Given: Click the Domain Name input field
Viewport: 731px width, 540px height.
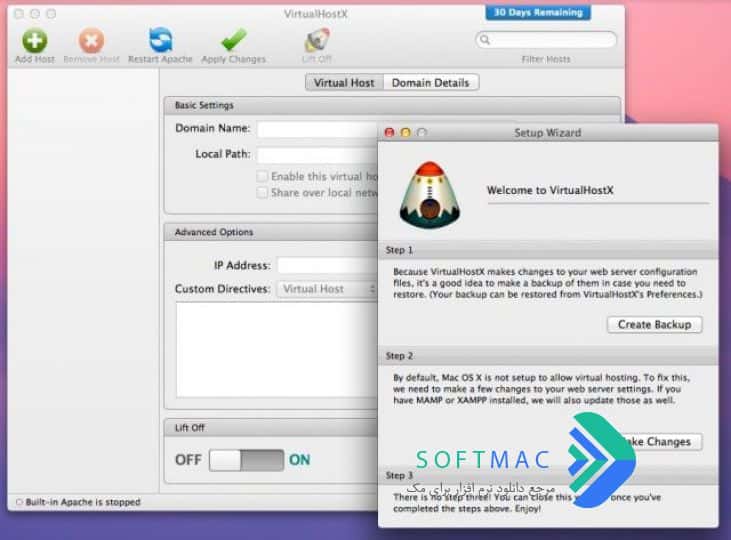Looking at the screenshot, I should [x=317, y=129].
